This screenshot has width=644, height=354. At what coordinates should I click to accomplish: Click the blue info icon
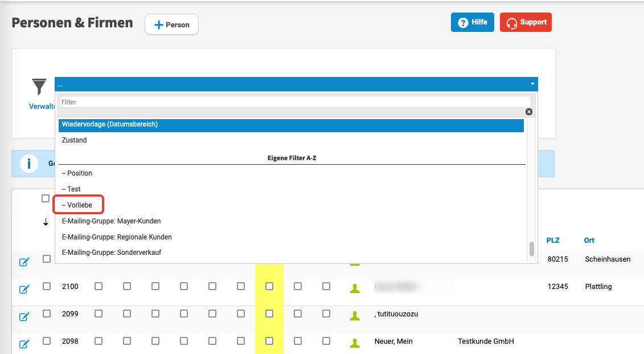pyautogui.click(x=28, y=164)
